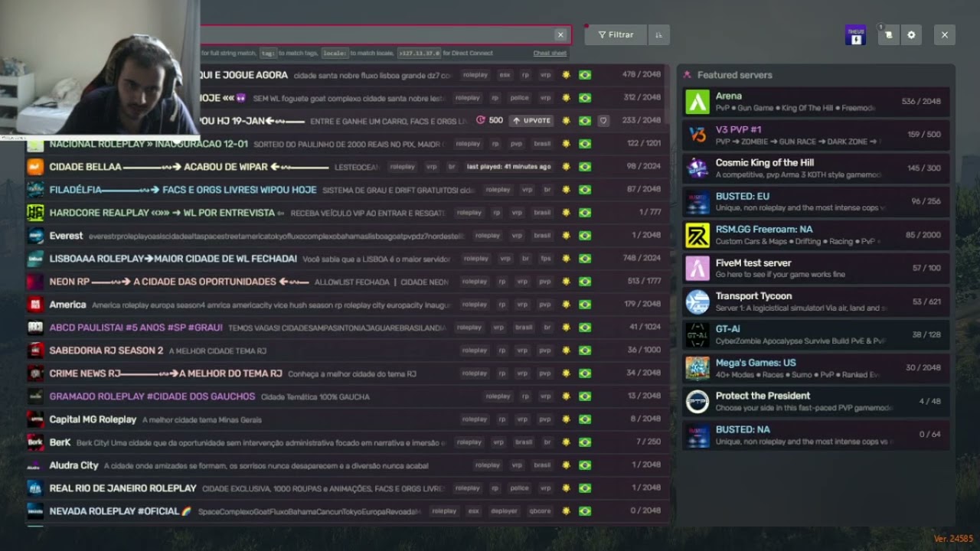Click CRIME NEWS RJ server icon
980x551 pixels.
coord(35,373)
